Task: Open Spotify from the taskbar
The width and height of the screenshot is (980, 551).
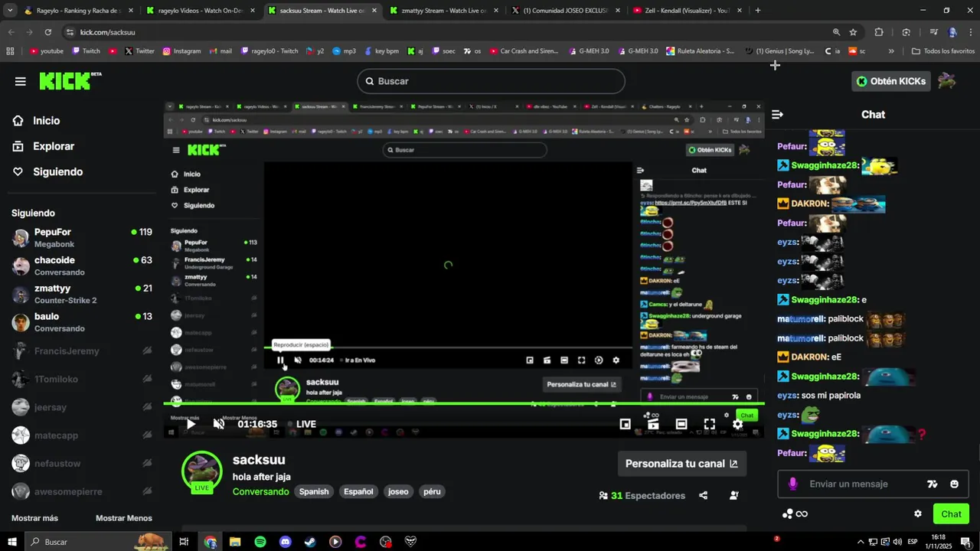Action: [x=260, y=542]
